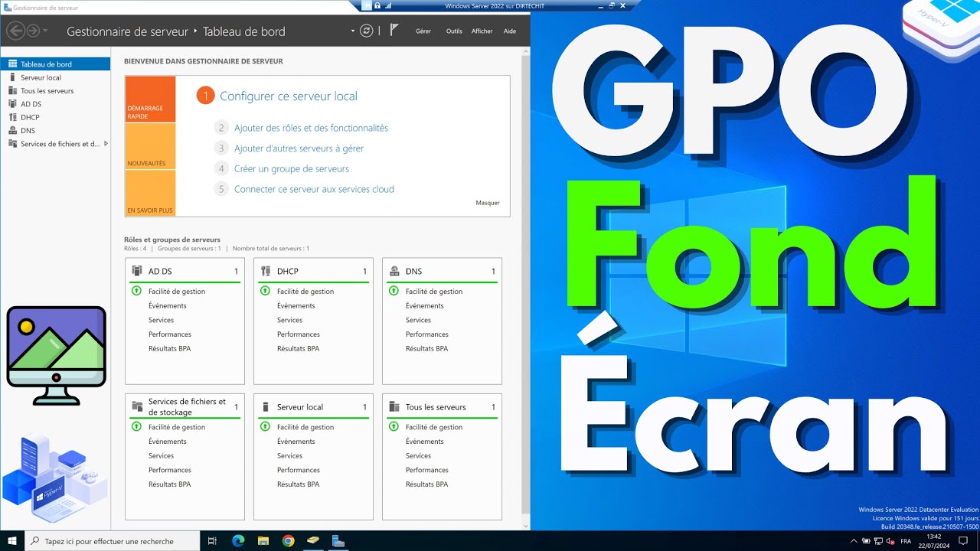Open Événements in Tous les serveurs tile

click(x=425, y=442)
